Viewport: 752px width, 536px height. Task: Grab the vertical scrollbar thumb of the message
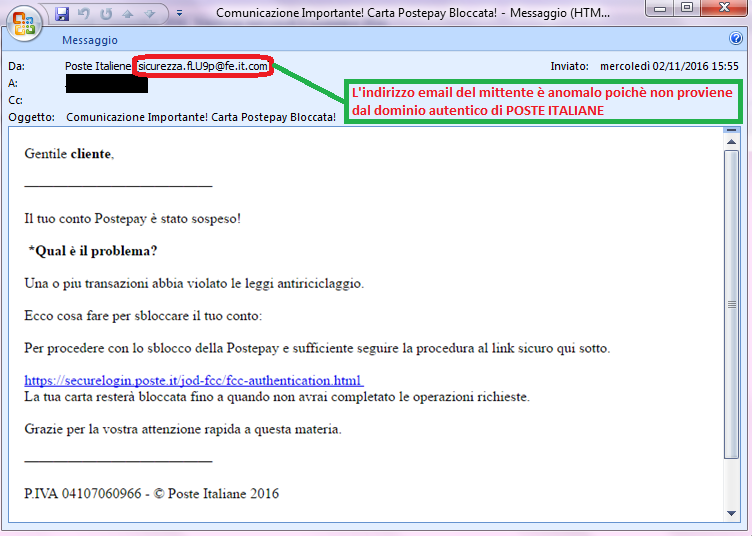731,304
